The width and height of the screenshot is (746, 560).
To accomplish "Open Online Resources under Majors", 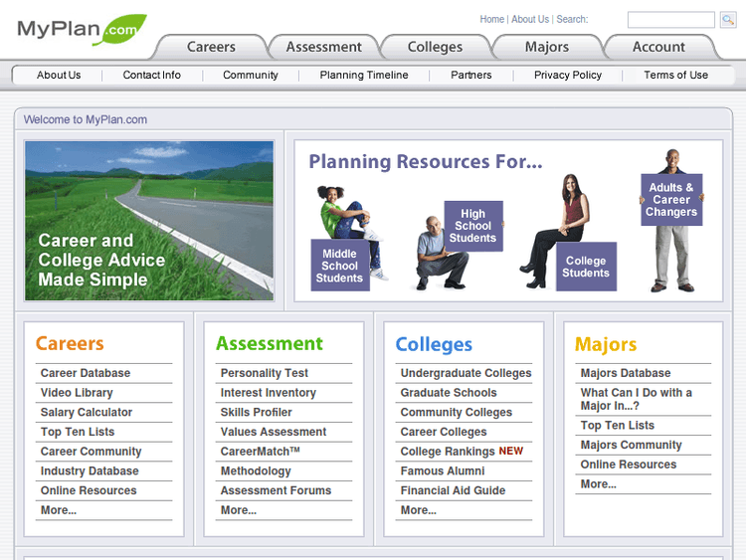I will click(x=628, y=465).
